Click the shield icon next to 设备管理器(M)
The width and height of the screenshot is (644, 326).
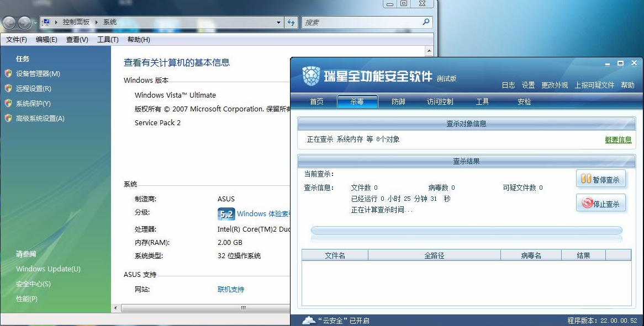tap(8, 73)
